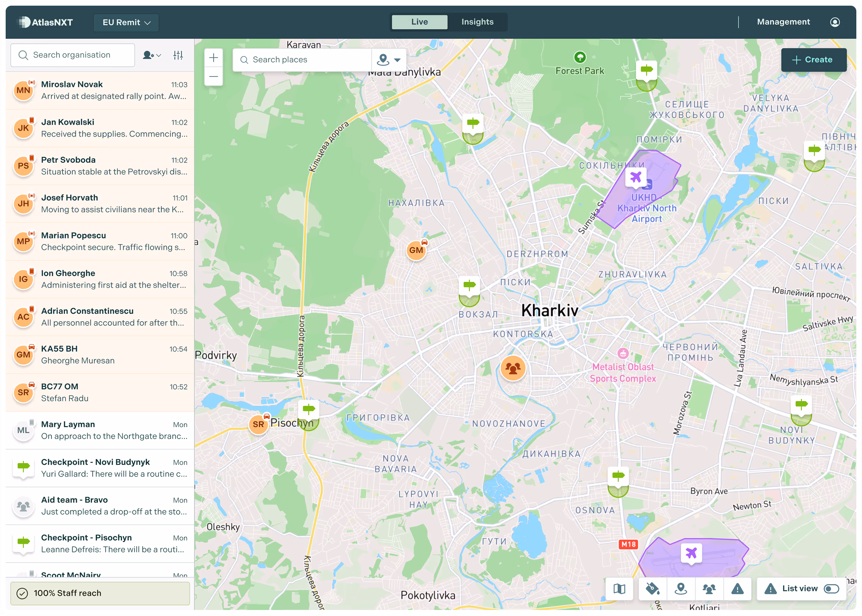Expand the person filter dropdown in sidebar
This screenshot has width=862, height=616.
(x=152, y=56)
